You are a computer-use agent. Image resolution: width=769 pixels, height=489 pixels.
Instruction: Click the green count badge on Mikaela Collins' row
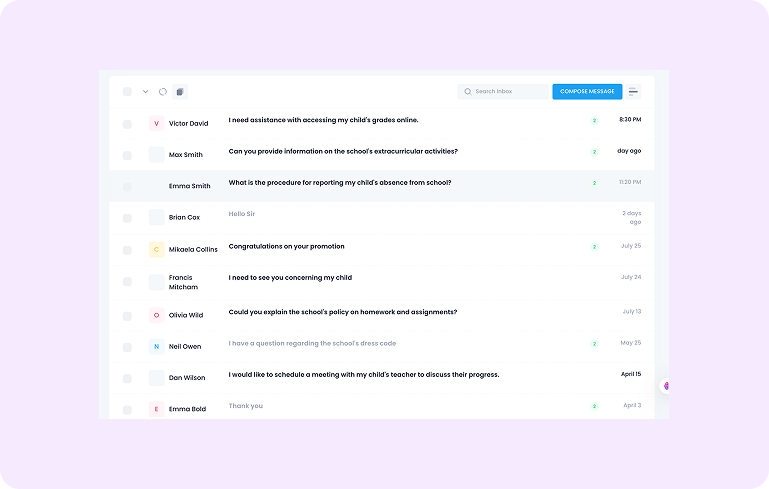tap(594, 247)
